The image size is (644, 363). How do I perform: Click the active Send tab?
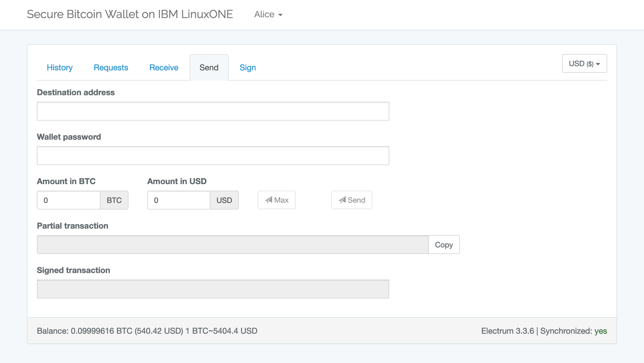coord(209,67)
